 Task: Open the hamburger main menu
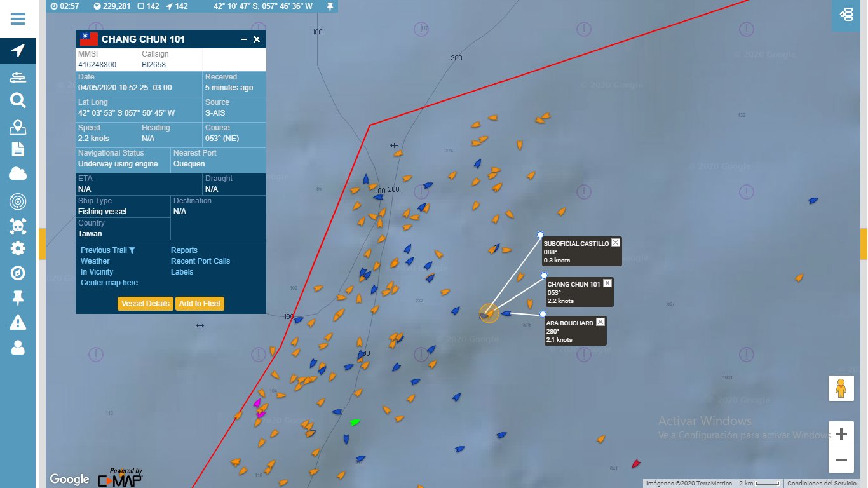click(18, 18)
